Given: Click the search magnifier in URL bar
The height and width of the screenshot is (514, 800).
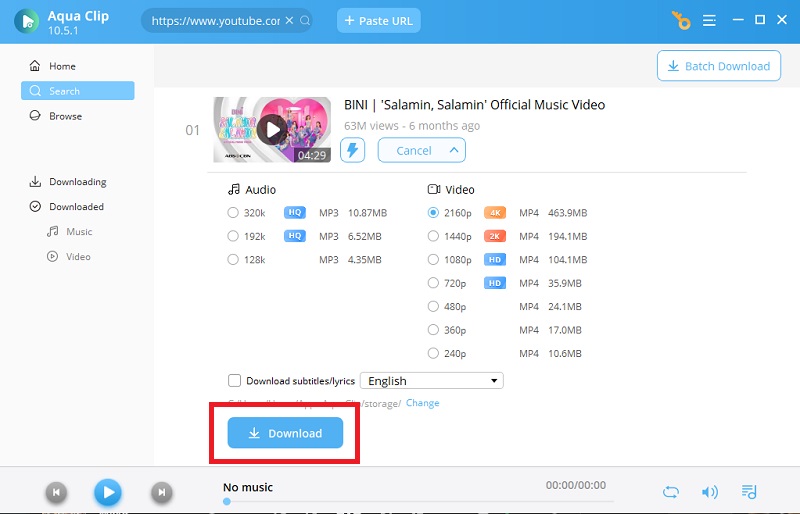Looking at the screenshot, I should (x=305, y=20).
